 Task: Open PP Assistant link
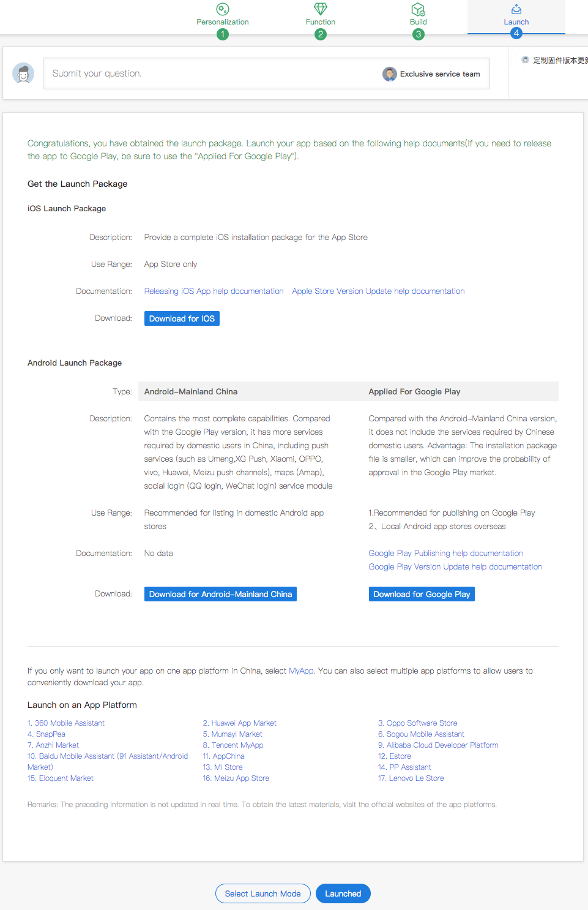click(x=404, y=767)
